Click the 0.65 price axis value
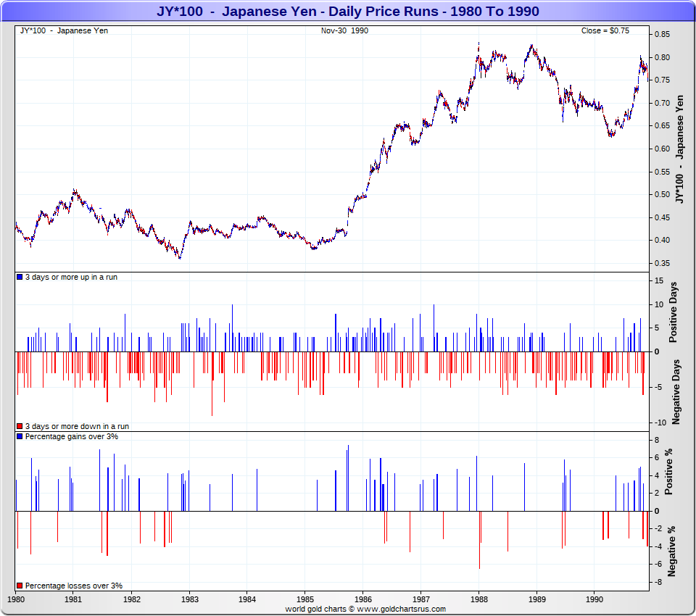 pyautogui.click(x=662, y=125)
